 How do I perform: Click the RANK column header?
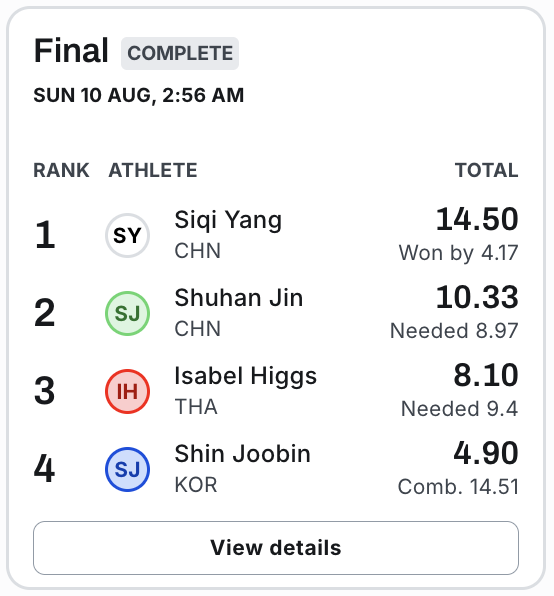61,170
